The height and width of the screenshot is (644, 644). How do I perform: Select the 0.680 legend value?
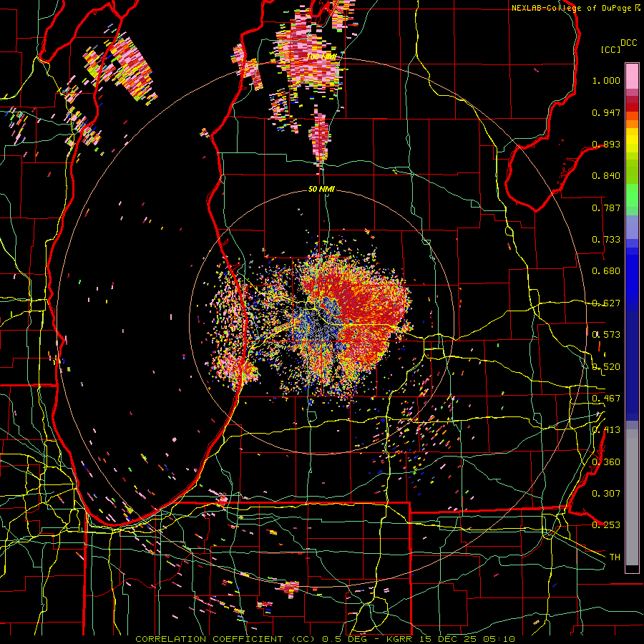pyautogui.click(x=606, y=271)
